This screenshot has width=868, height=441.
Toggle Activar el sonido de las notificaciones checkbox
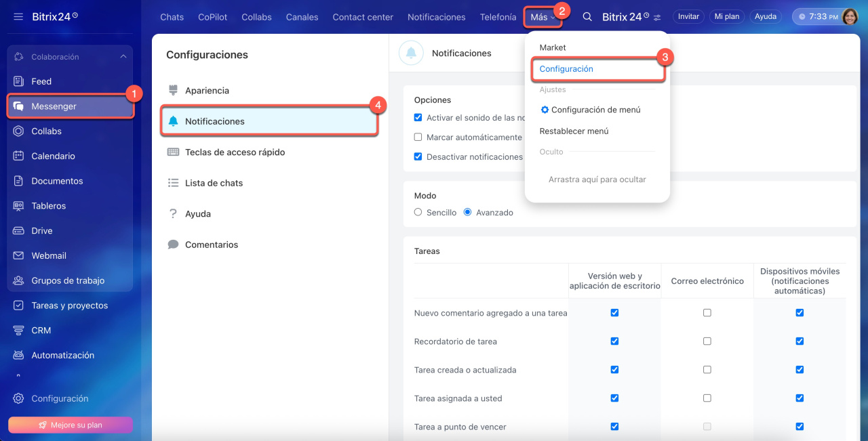[418, 118]
